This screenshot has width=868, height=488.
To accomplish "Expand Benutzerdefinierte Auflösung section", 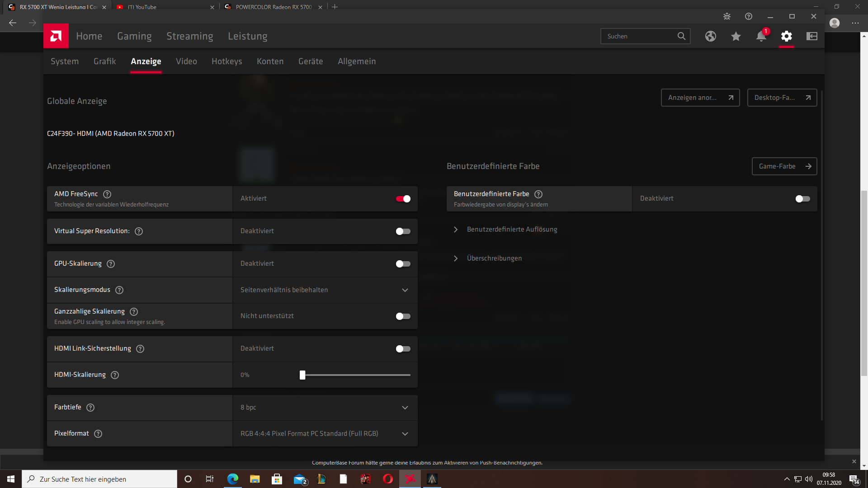I will (512, 230).
